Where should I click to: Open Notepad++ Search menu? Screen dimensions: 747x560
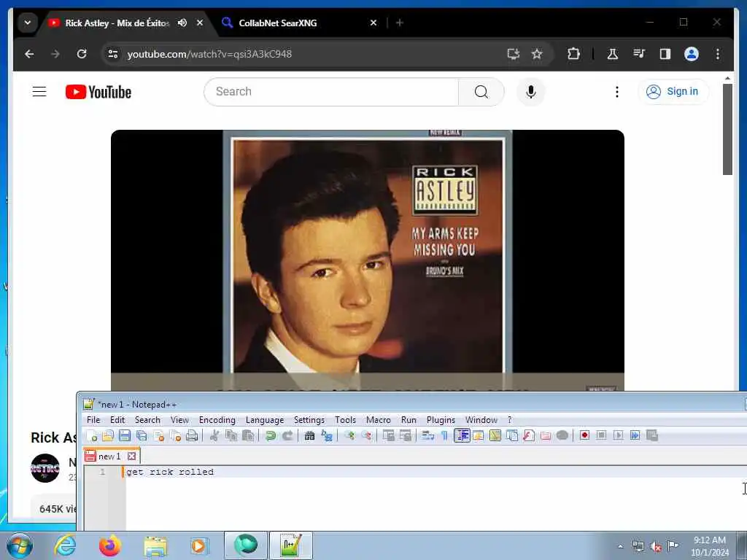coord(147,419)
